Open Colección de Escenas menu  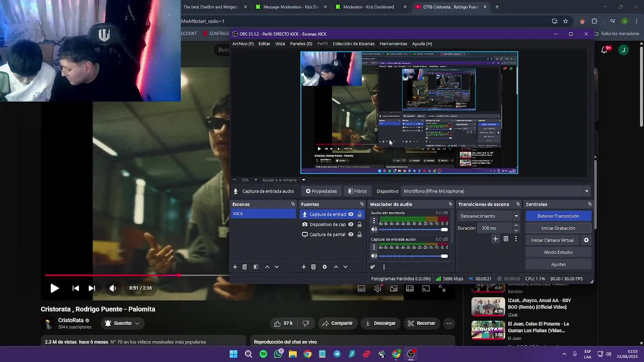[354, 44]
